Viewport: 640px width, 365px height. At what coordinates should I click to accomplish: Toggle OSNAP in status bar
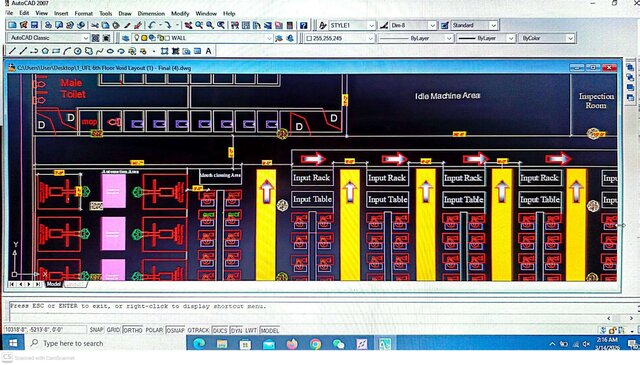click(176, 330)
